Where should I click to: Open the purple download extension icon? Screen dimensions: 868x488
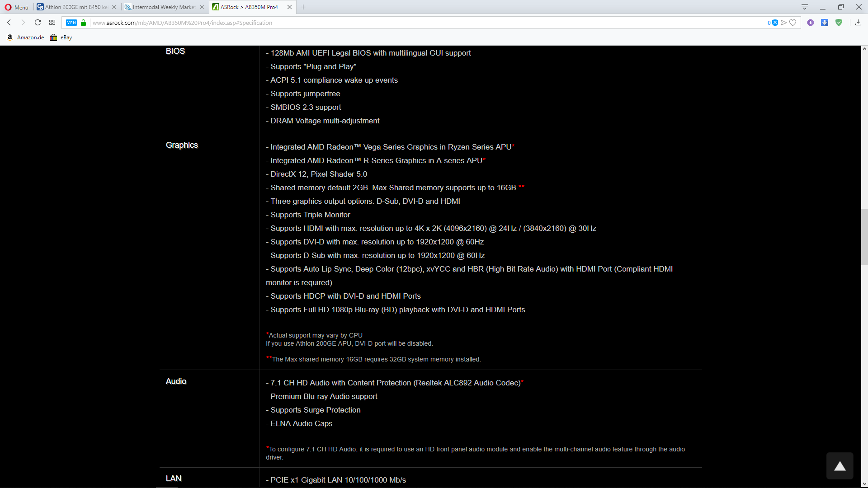[x=811, y=23]
